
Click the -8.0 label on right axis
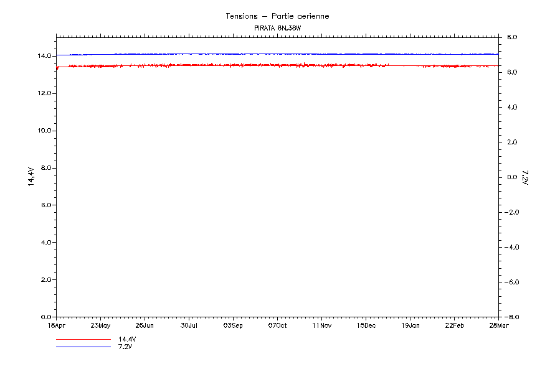[512, 317]
